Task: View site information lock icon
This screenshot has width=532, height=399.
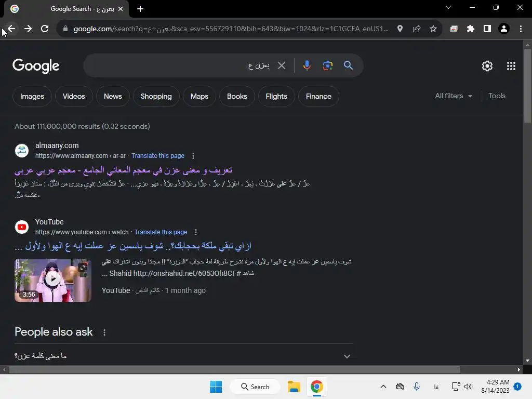Action: click(65, 29)
